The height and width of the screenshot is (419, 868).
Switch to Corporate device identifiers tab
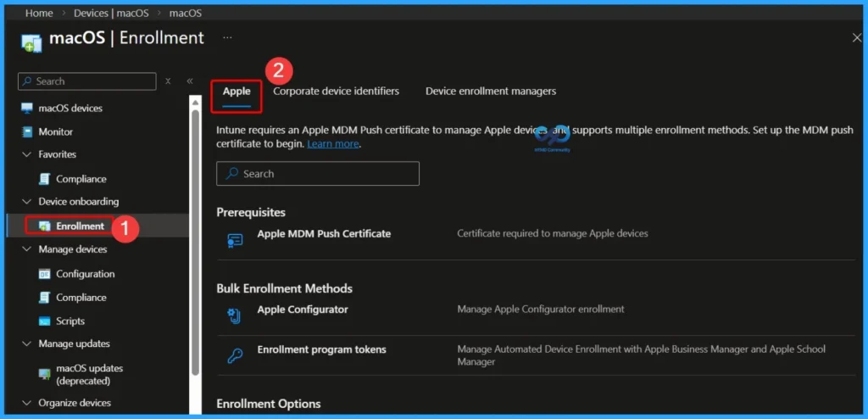(336, 91)
